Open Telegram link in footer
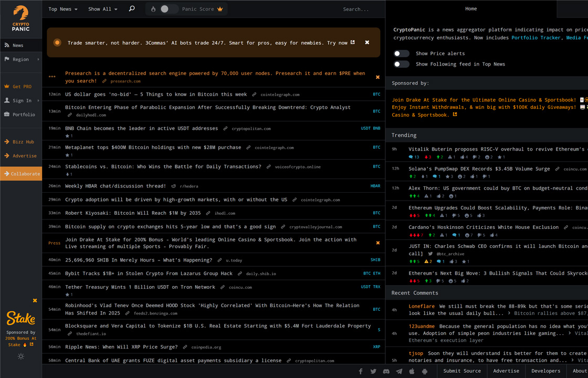Viewport: 588px width, 378px height. point(399,371)
